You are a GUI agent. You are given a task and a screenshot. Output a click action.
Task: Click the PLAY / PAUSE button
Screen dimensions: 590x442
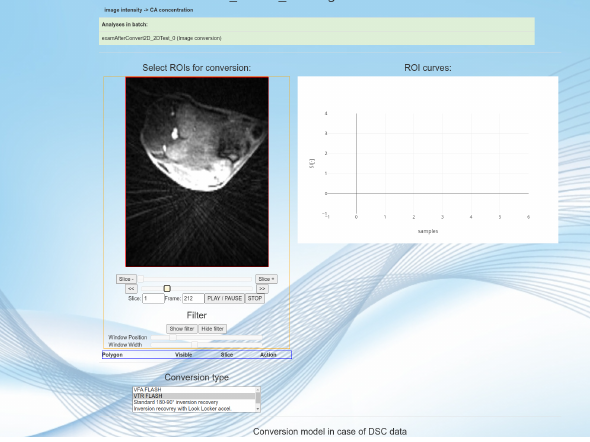point(224,298)
